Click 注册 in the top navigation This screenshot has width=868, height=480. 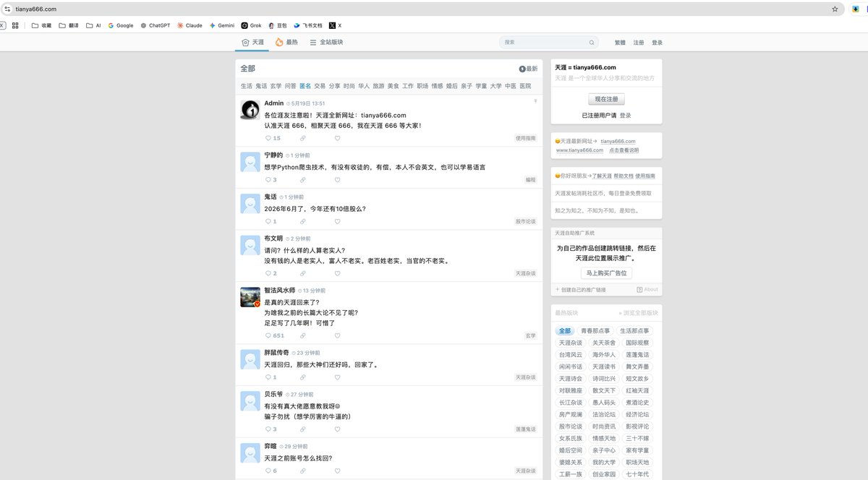point(639,43)
